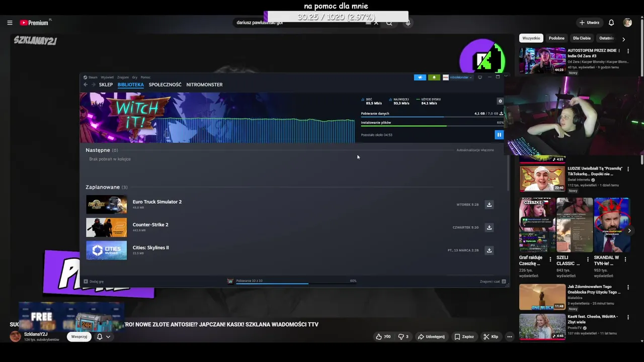Open YouTube notifications bell
Viewport: 644px width, 362px height.
(611, 23)
